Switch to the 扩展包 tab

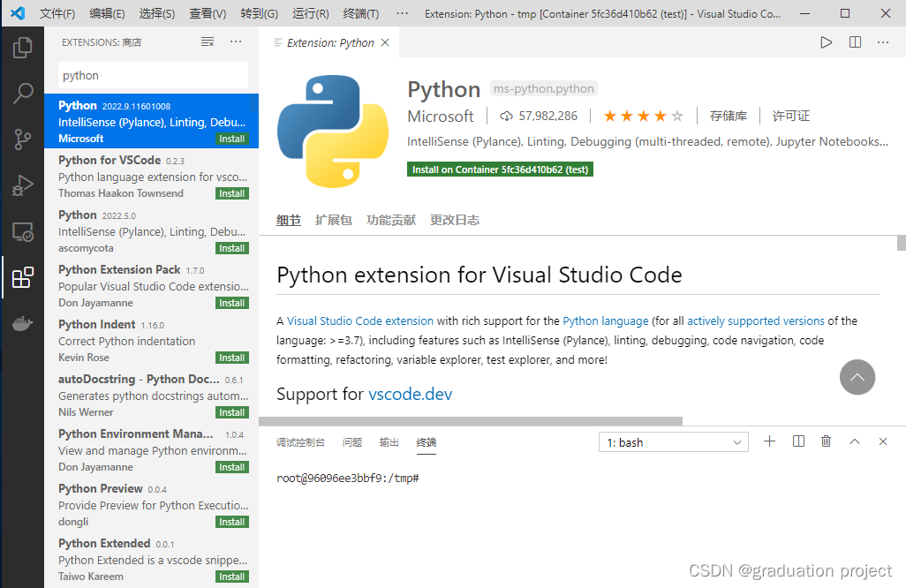[x=334, y=220]
